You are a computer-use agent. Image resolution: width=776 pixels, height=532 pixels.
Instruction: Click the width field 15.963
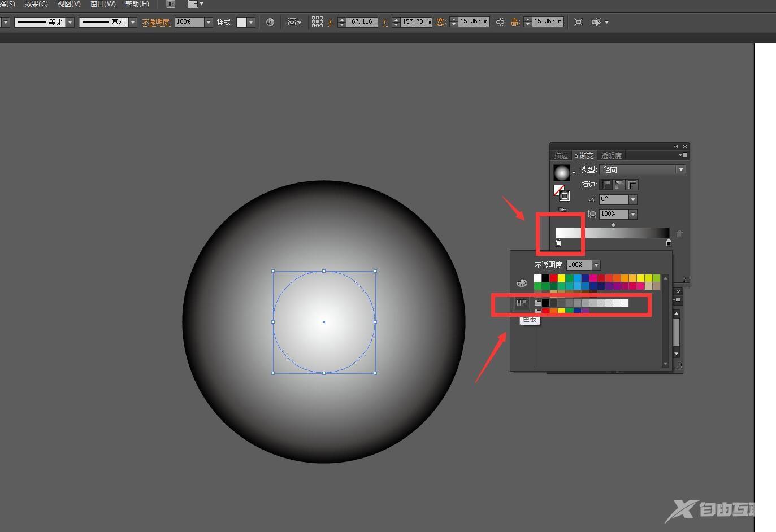point(474,21)
